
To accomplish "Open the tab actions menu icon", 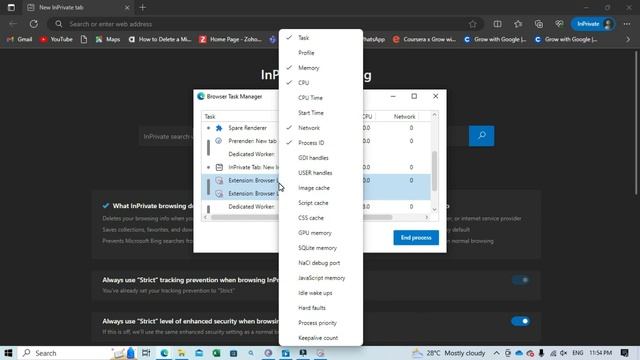I will click(x=11, y=7).
